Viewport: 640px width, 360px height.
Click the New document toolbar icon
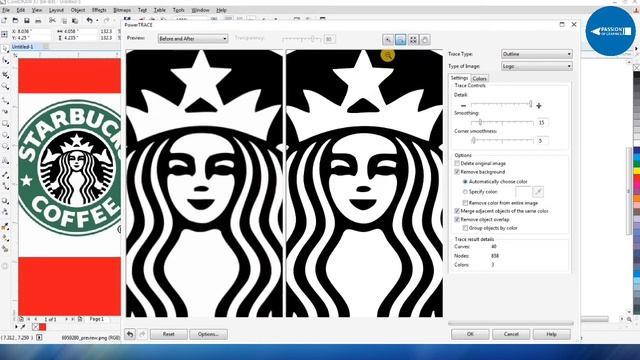(4, 20)
